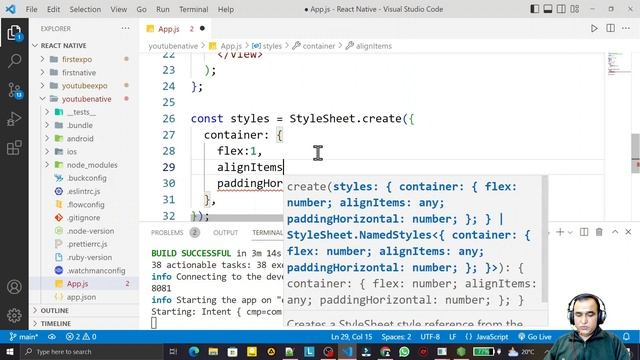Viewport: 640px width, 360px height.
Task: Open the Manage gear icon
Action: [x=14, y=315]
